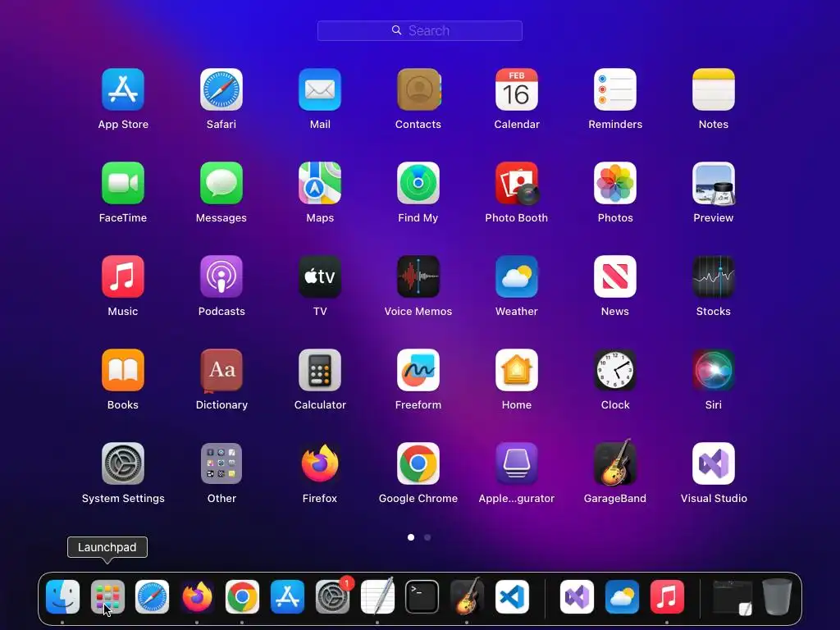Open the Contacts app

coord(418,89)
